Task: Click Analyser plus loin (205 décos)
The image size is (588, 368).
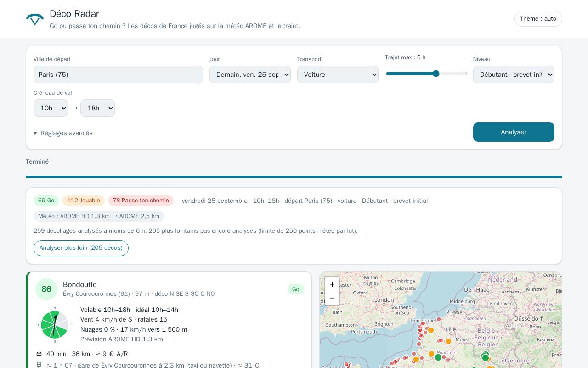Action: (81, 248)
